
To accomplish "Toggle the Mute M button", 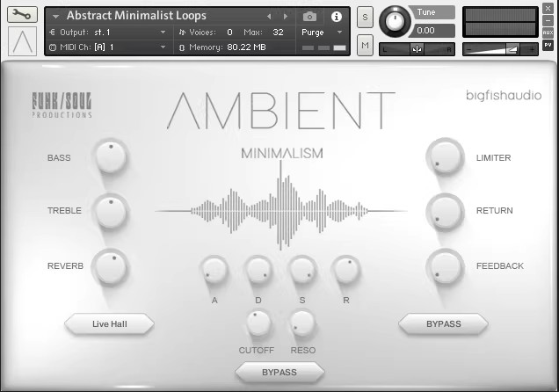I will pyautogui.click(x=365, y=44).
